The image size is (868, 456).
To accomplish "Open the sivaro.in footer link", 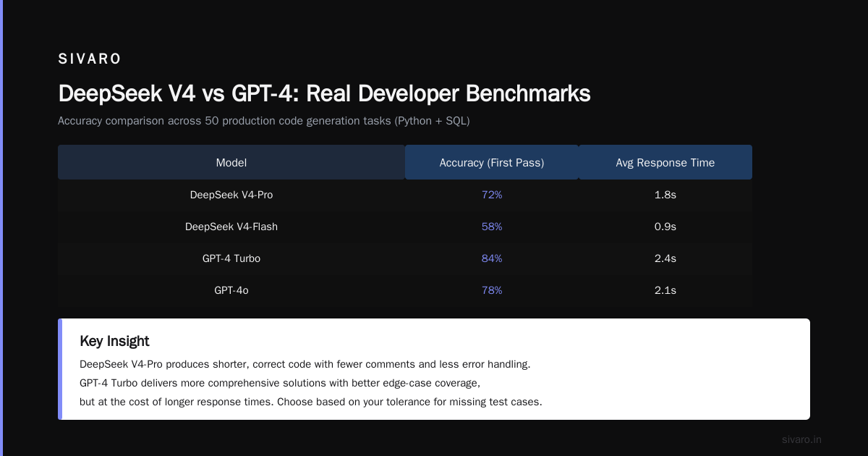I will pyautogui.click(x=801, y=439).
